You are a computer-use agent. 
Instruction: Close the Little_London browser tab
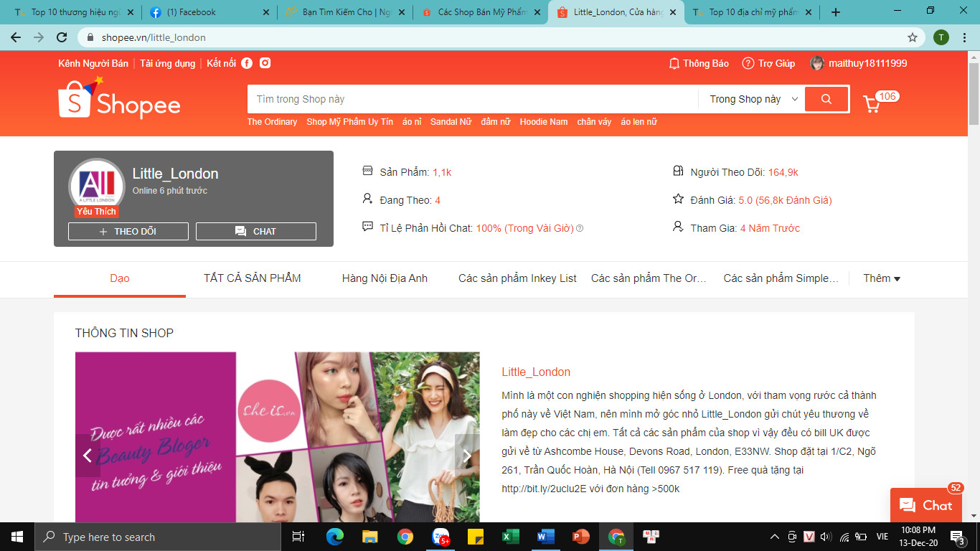pyautogui.click(x=673, y=12)
